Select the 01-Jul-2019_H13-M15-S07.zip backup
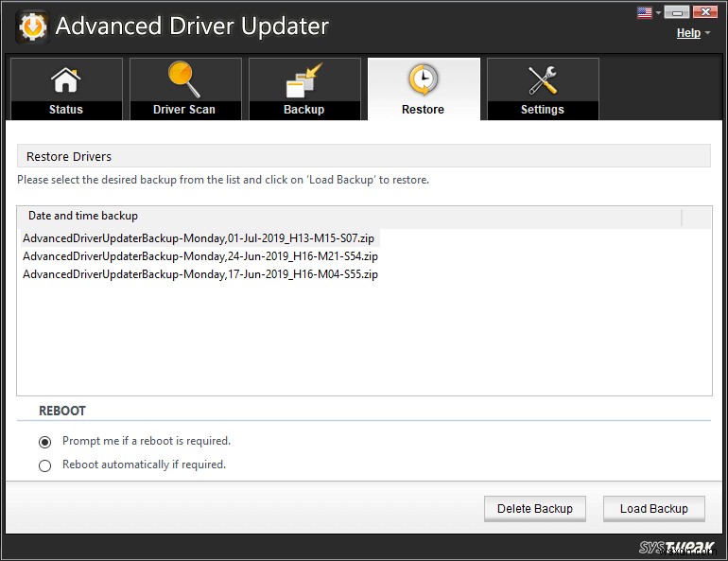Viewport: 728px width, 561px height. 199,238
